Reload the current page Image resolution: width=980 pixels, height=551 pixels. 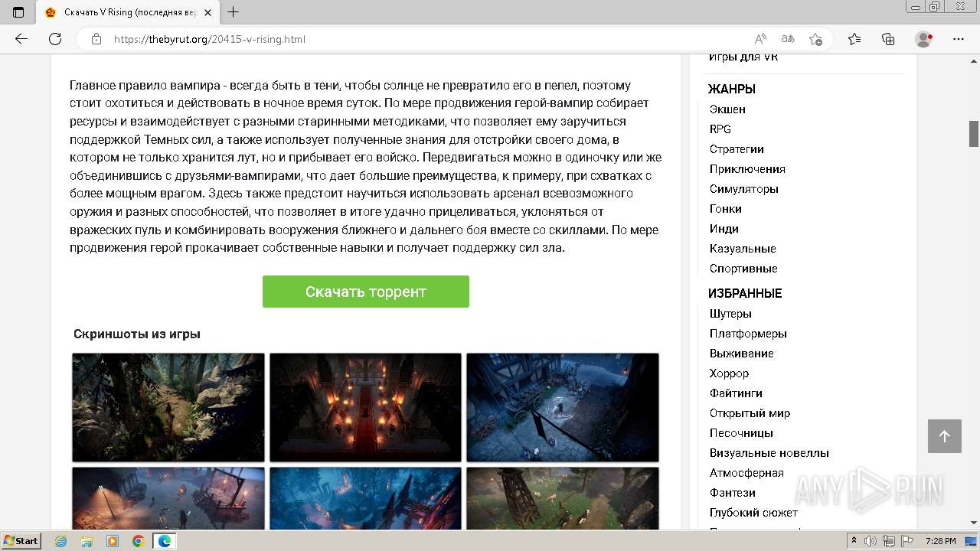tap(55, 39)
